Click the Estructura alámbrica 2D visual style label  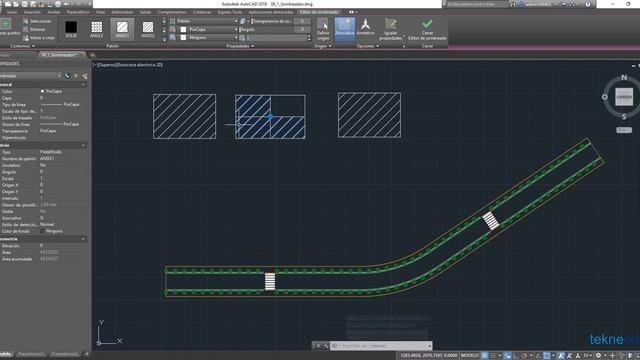140,65
